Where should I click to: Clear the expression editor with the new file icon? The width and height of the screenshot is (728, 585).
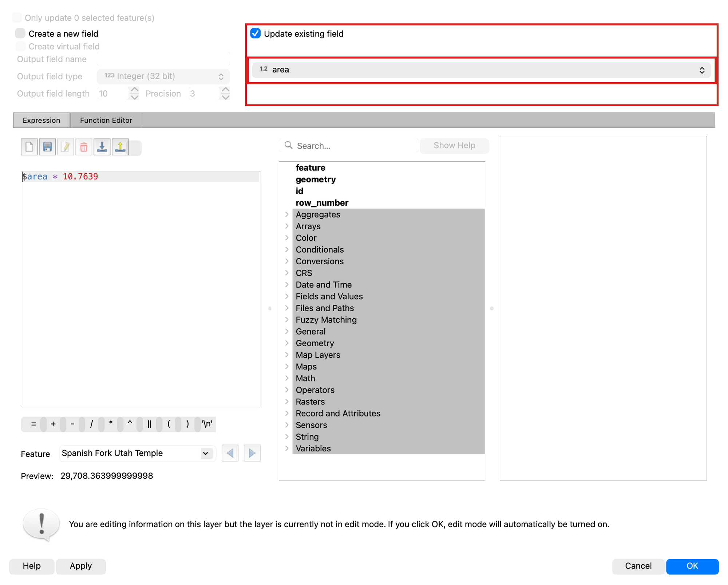pyautogui.click(x=29, y=147)
